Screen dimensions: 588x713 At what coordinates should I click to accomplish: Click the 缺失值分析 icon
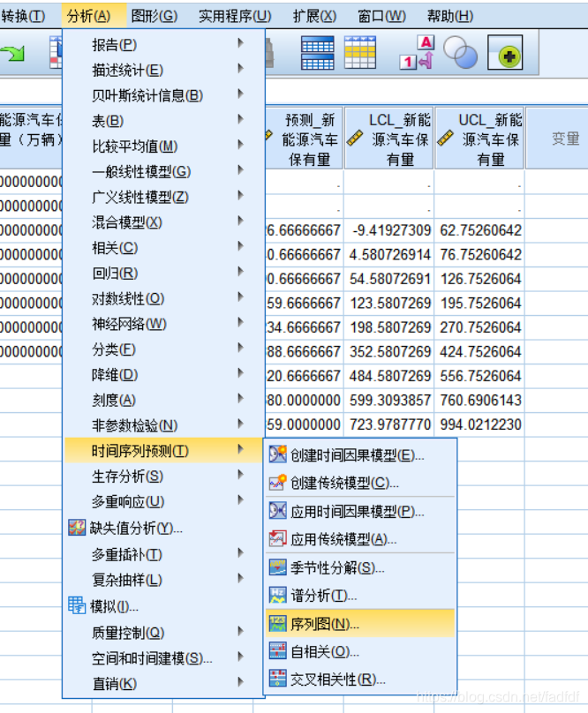click(77, 528)
